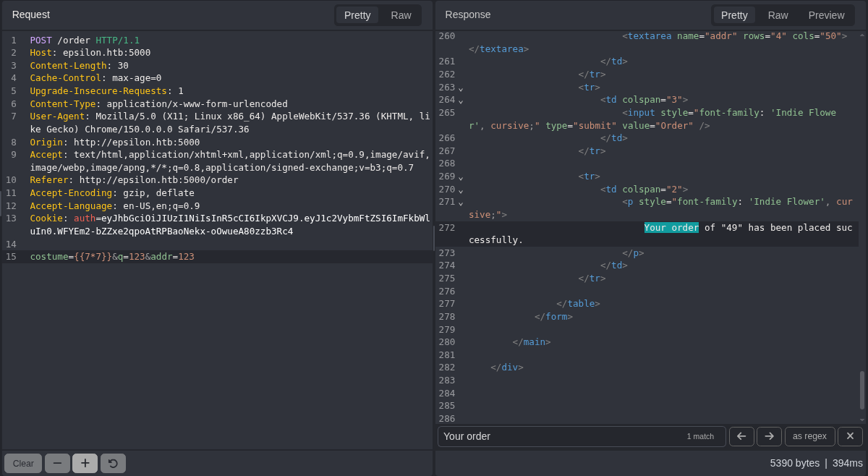Screen dimensions: 868x476
Task: Click the minus icon button below request
Action: 57,463
